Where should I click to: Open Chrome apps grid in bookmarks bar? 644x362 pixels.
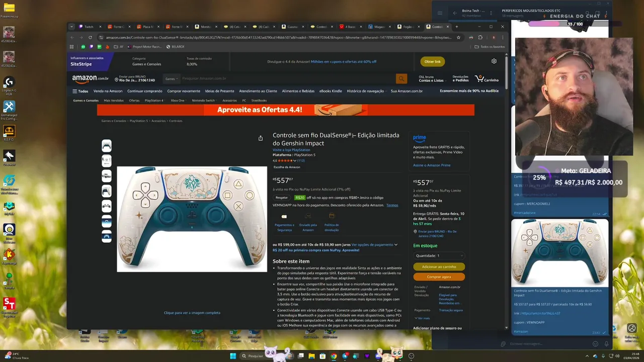click(72, 47)
